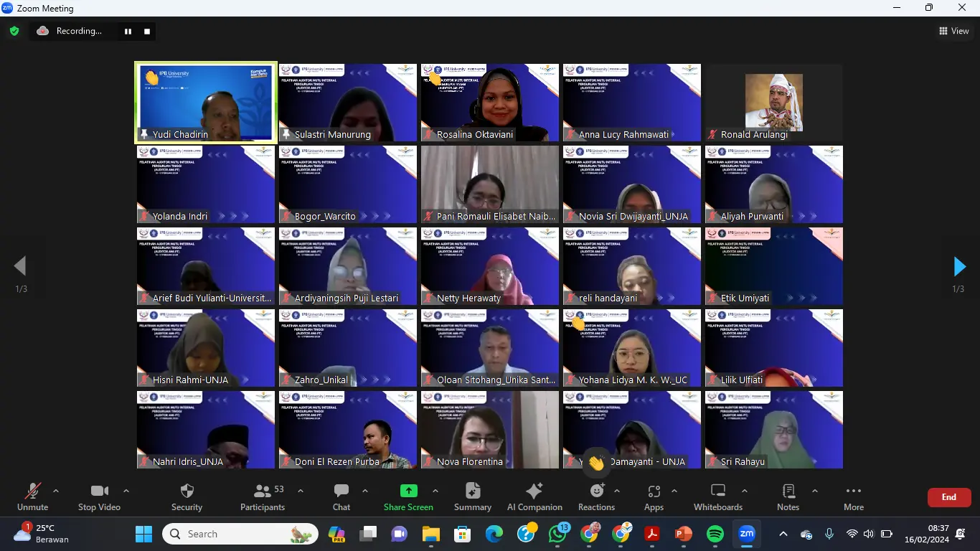
Task: Start sharing your screen
Action: pos(408,496)
